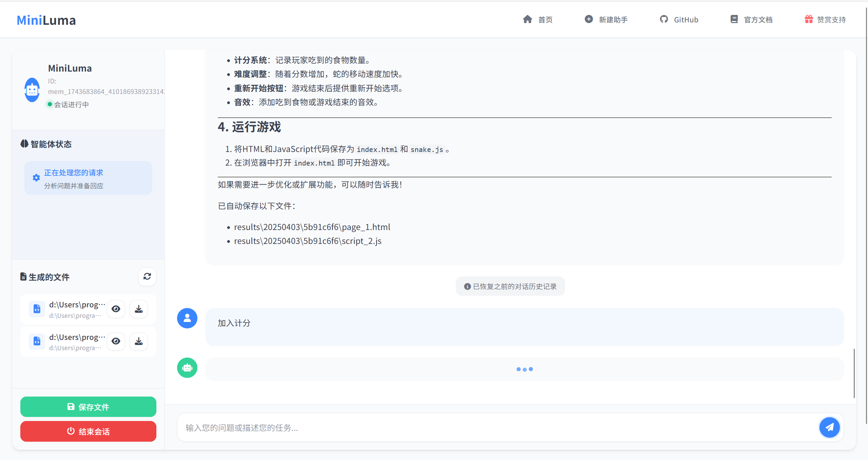Download the second generated file
The width and height of the screenshot is (868, 460).
[x=139, y=341]
